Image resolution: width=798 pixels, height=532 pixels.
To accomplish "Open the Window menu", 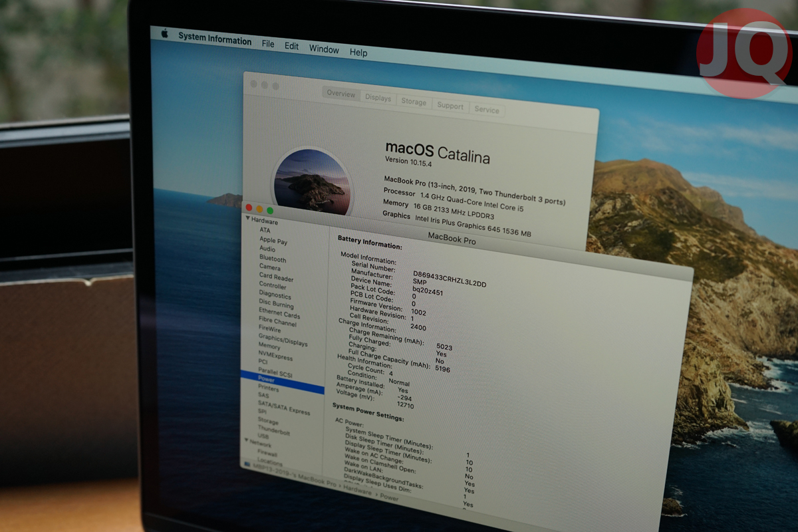I will pos(324,49).
